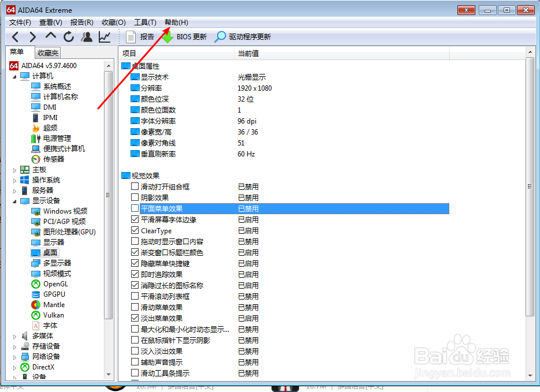Click the BIOS 更新 toolbar button
This screenshot has width=540, height=392.
coord(184,37)
